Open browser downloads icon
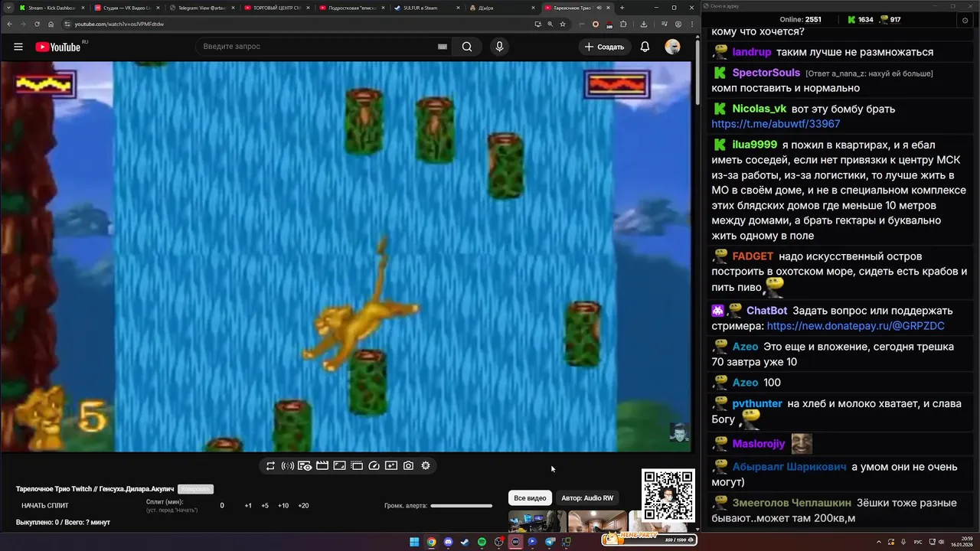980x551 pixels. 644,24
